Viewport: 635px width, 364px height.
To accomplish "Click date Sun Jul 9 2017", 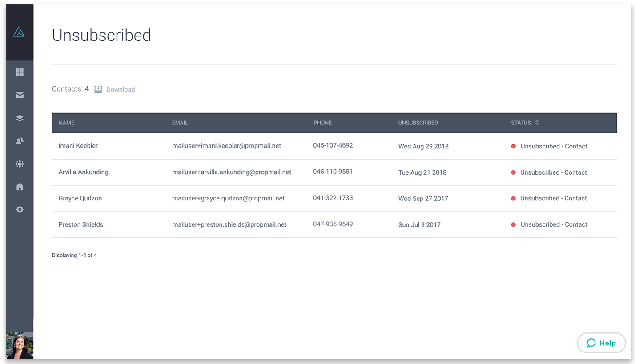I will (419, 225).
